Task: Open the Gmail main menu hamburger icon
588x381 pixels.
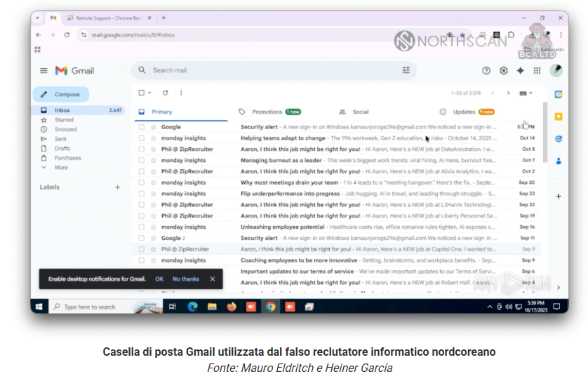Action: [44, 70]
